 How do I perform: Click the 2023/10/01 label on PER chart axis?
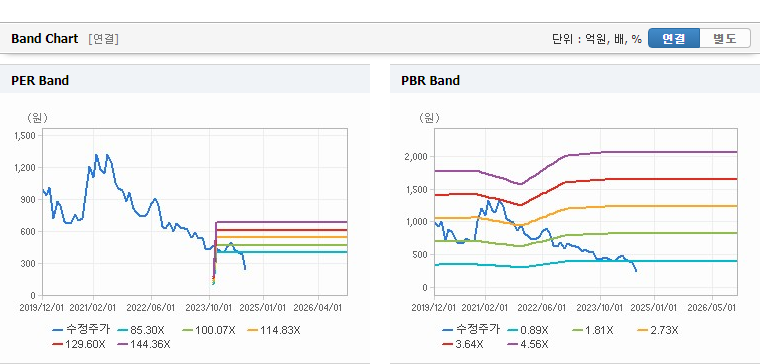tap(208, 307)
